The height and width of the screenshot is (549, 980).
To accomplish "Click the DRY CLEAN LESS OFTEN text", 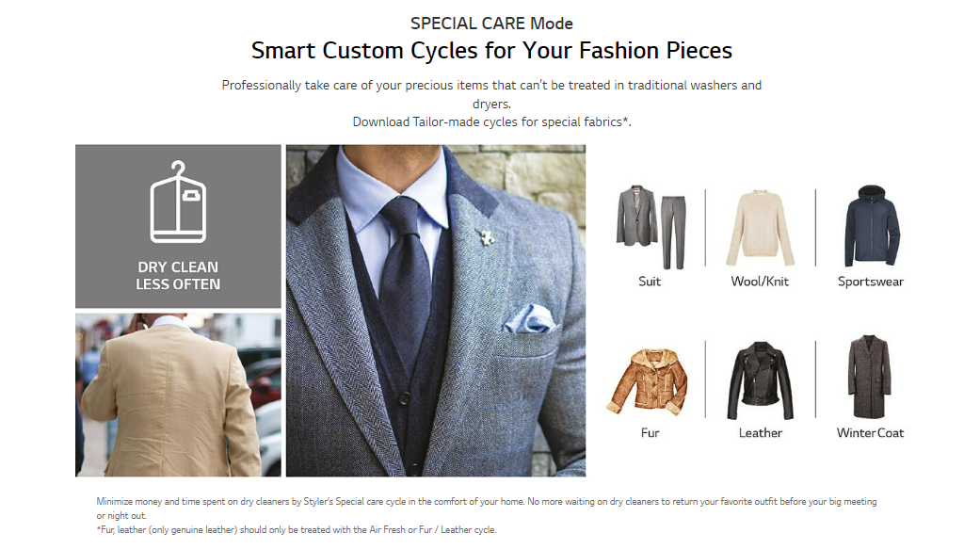I will [x=178, y=276].
